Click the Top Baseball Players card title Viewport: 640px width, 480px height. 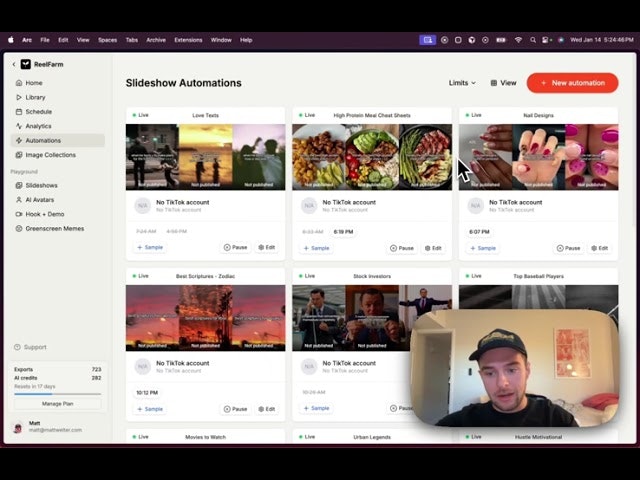[x=538, y=276]
